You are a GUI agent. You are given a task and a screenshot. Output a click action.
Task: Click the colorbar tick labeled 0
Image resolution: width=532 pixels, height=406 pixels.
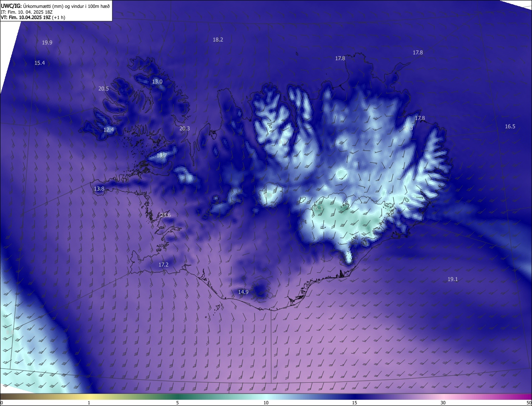2,403
